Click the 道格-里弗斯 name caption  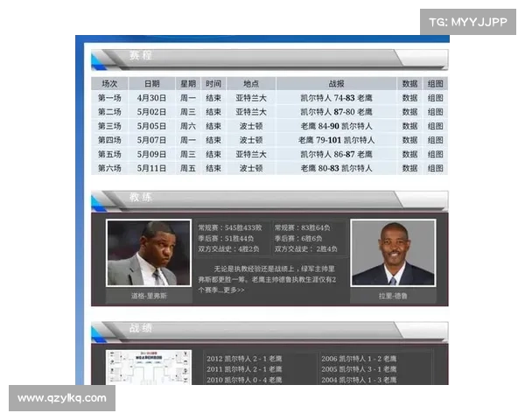point(148,297)
